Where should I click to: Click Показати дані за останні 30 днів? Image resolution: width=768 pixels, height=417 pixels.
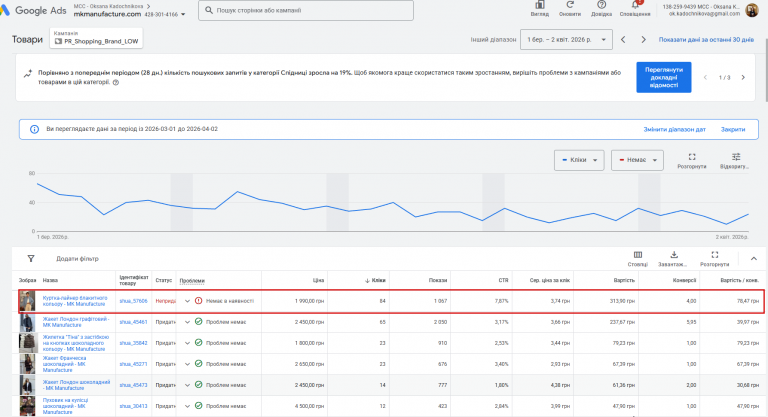pos(706,40)
